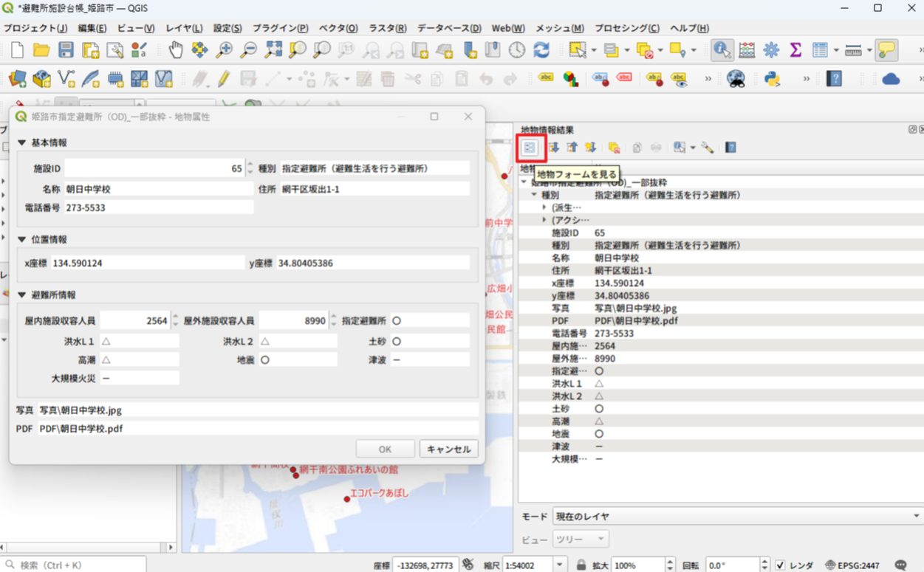Open the プラグイン menu
Image resolution: width=924 pixels, height=572 pixels.
(x=280, y=28)
